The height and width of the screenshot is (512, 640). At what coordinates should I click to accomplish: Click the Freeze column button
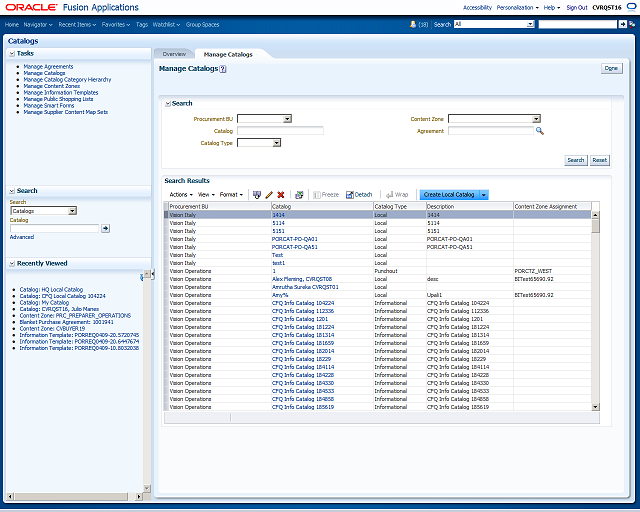(326, 195)
